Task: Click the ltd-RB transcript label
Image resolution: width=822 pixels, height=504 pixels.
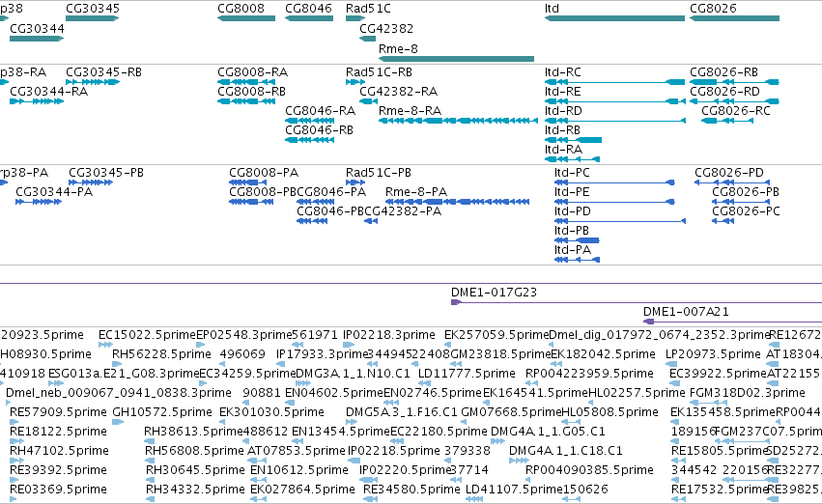Action: 562,130
